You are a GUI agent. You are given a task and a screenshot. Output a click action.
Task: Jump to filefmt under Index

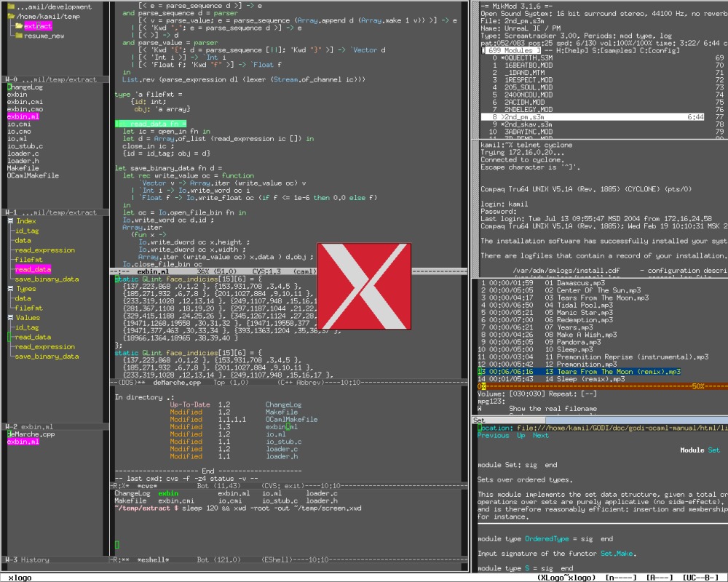(x=29, y=260)
